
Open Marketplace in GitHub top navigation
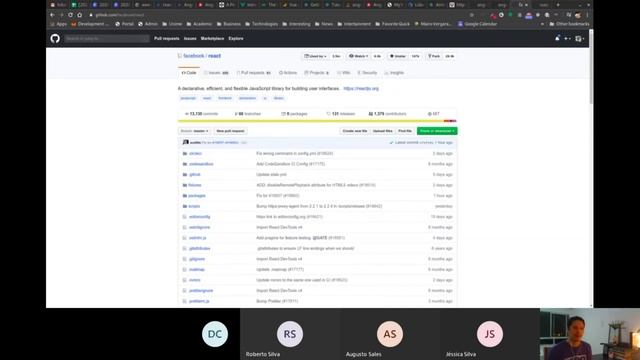[212, 38]
